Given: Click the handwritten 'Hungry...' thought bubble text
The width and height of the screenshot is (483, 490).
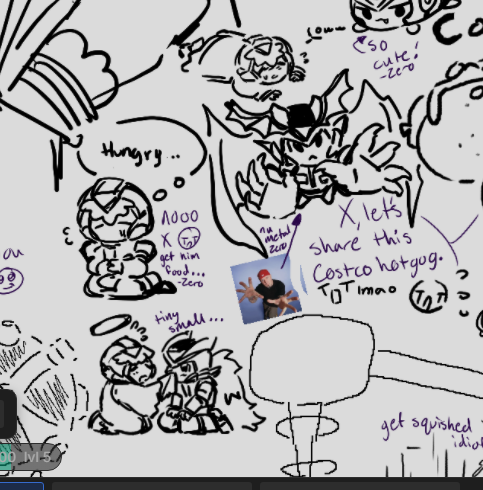Looking at the screenshot, I should pyautogui.click(x=140, y=153).
